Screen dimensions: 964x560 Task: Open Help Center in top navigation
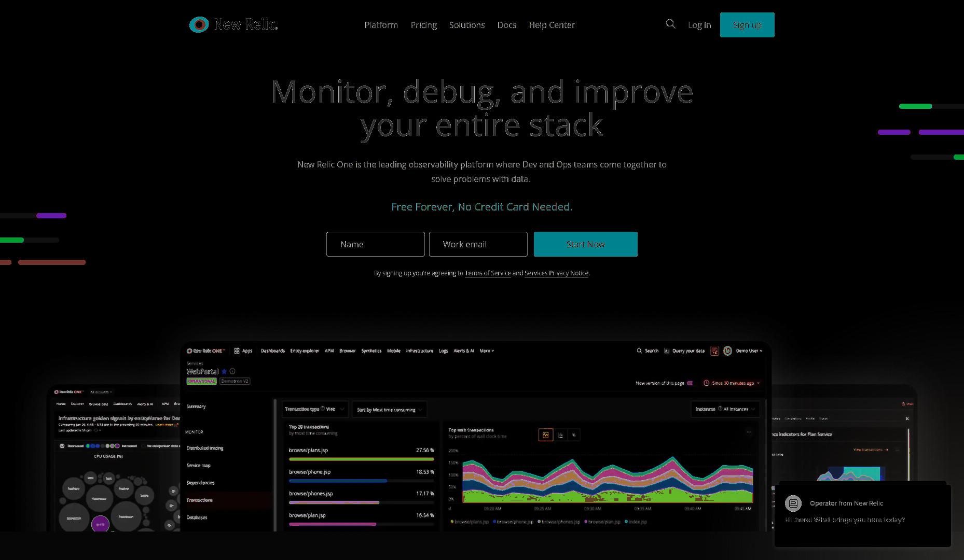coord(552,25)
